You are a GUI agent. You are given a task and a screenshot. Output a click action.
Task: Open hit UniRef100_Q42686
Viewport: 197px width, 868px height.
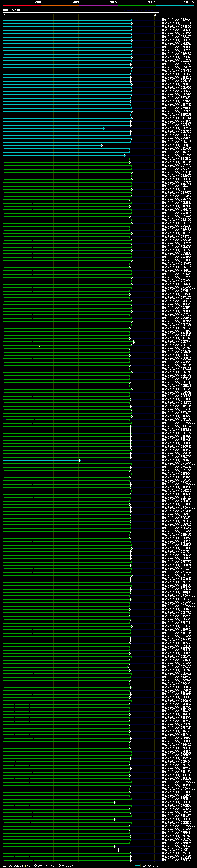point(177,149)
